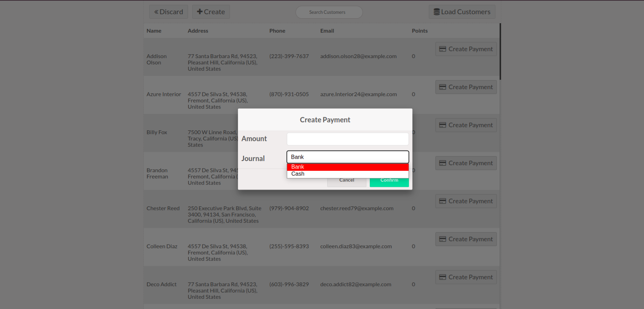
Task: Click Deco Addict's Santa Barbara Rd address
Action: click(x=223, y=291)
